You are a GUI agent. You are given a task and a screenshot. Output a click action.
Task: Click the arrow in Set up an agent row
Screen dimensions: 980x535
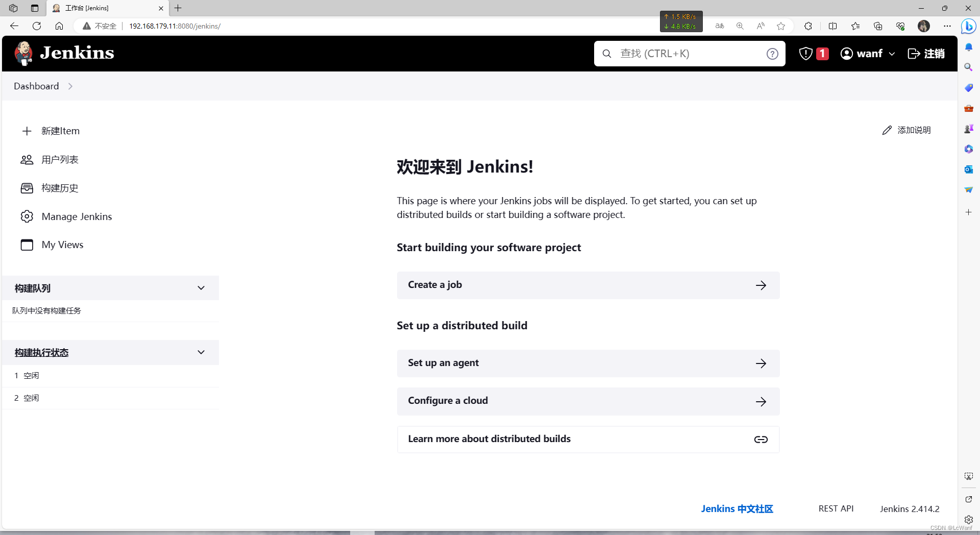tap(761, 363)
